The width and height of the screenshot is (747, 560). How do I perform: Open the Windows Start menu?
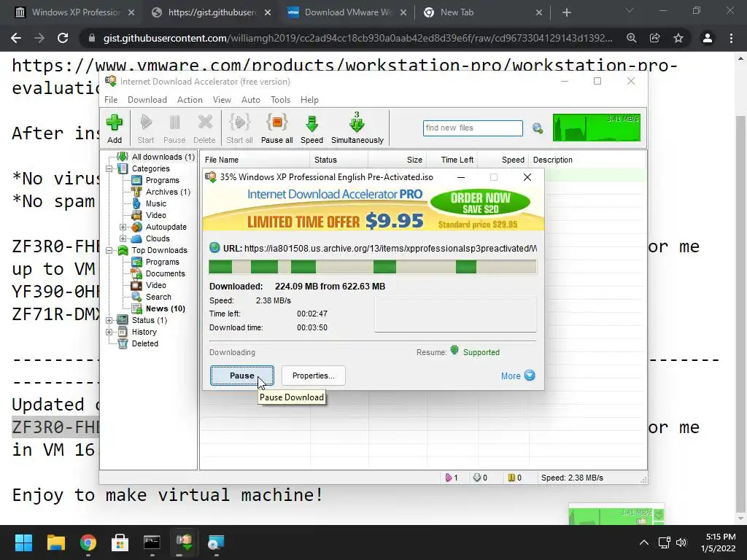tap(23, 542)
